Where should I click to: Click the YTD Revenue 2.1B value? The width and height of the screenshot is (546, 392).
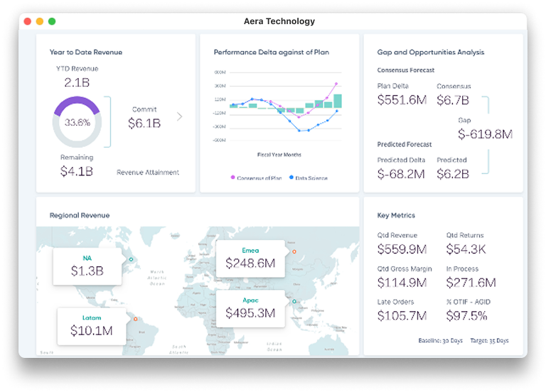click(77, 83)
